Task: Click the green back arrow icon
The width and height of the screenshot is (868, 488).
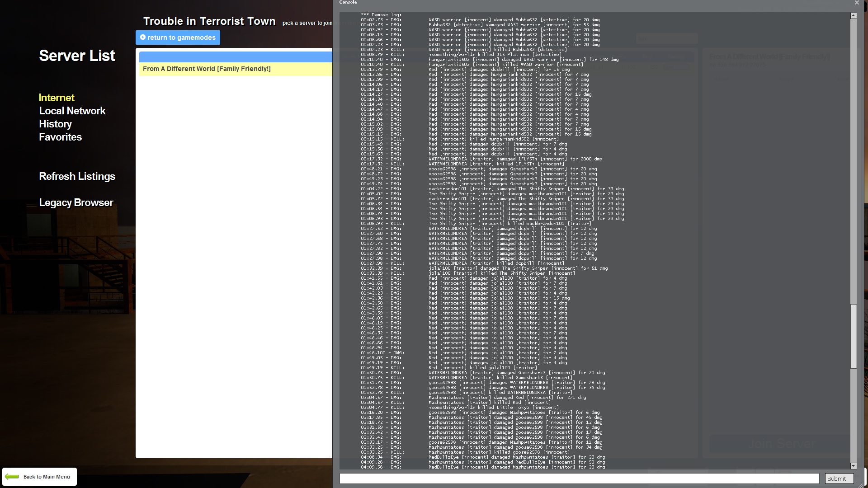Action: tap(12, 477)
